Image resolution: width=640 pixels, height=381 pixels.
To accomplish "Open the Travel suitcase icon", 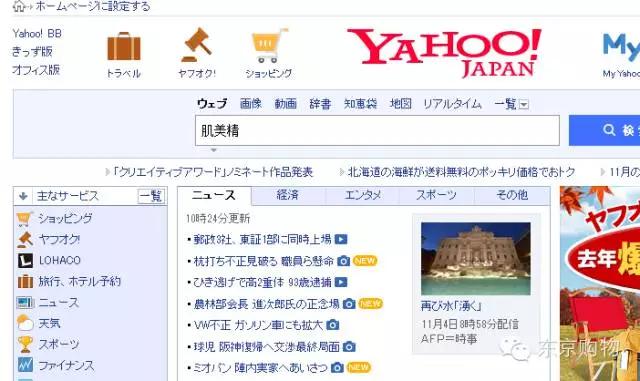I will [124, 46].
